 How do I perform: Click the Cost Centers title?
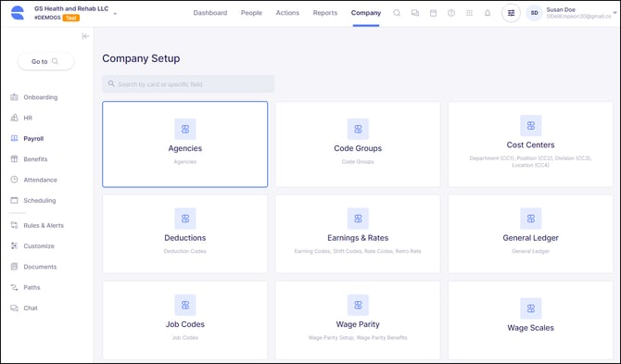tap(531, 144)
